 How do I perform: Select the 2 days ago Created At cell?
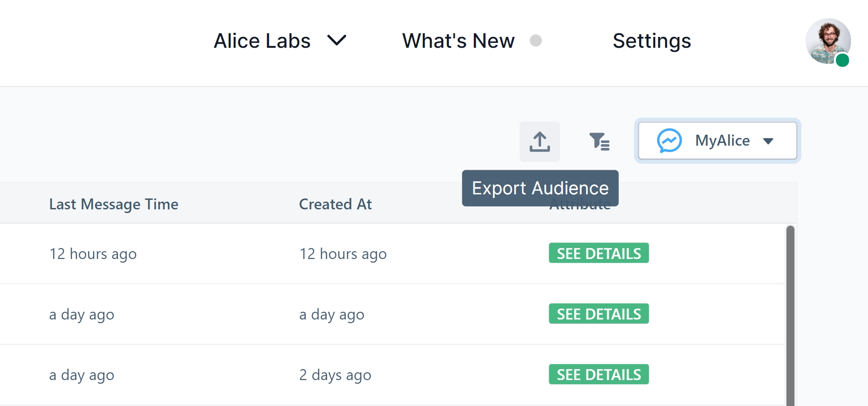coord(335,375)
